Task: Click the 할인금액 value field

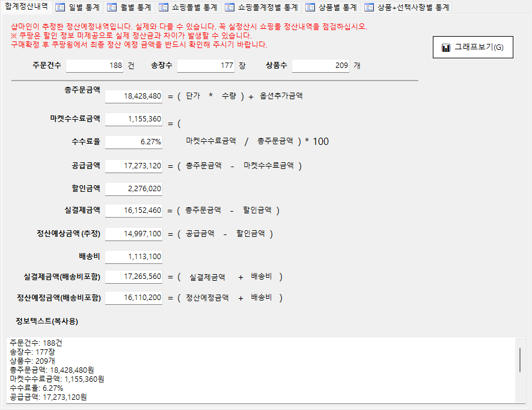Action: pos(133,189)
